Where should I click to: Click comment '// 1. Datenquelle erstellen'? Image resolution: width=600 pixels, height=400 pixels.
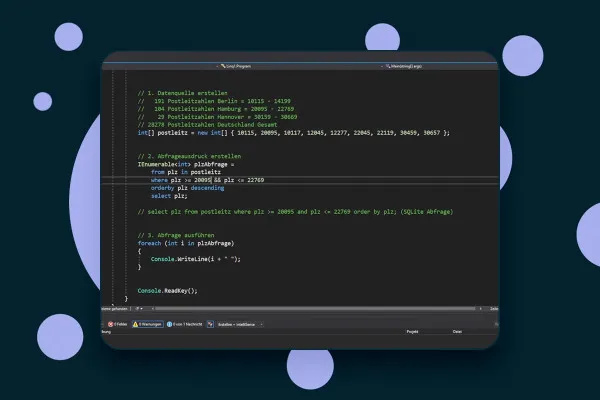click(183, 93)
